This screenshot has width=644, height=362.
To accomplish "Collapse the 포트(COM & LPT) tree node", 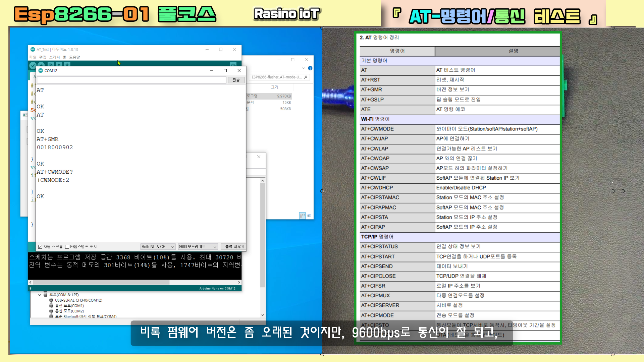I will pos(40,295).
